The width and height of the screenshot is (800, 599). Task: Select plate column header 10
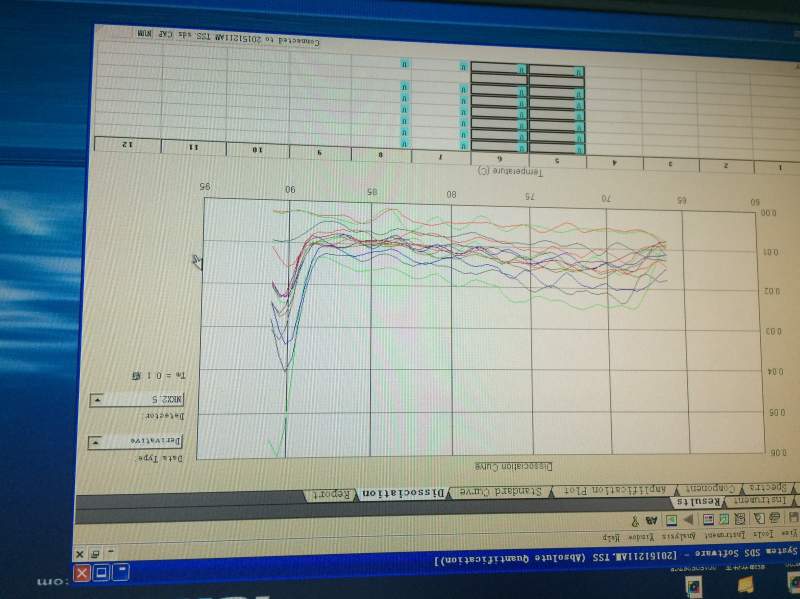[x=258, y=149]
